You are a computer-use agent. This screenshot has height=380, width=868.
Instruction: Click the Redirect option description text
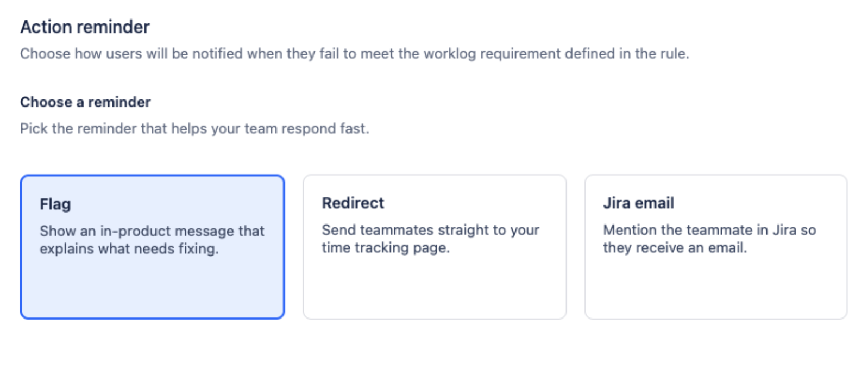[x=431, y=239]
